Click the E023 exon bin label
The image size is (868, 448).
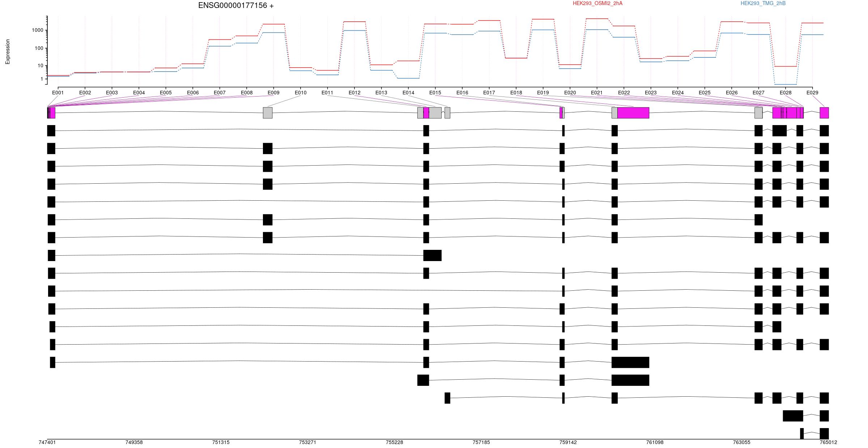[651, 93]
